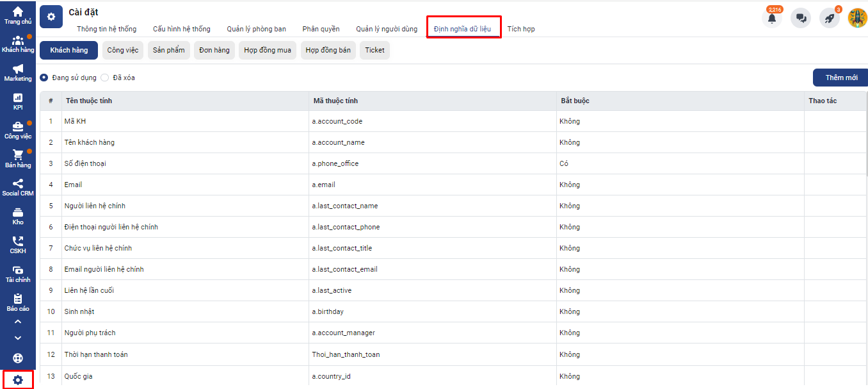This screenshot has height=389, width=868.
Task: Select the Đã xóa radio button
Action: (105, 78)
